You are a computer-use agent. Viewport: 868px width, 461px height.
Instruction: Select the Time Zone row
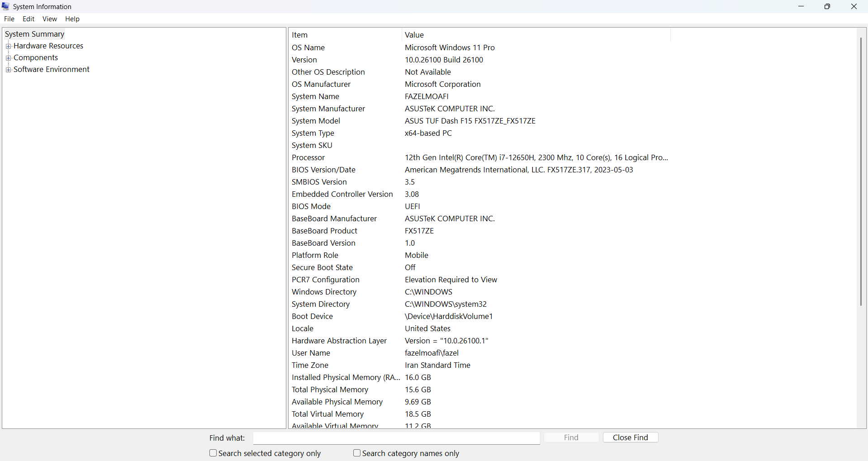pyautogui.click(x=479, y=365)
